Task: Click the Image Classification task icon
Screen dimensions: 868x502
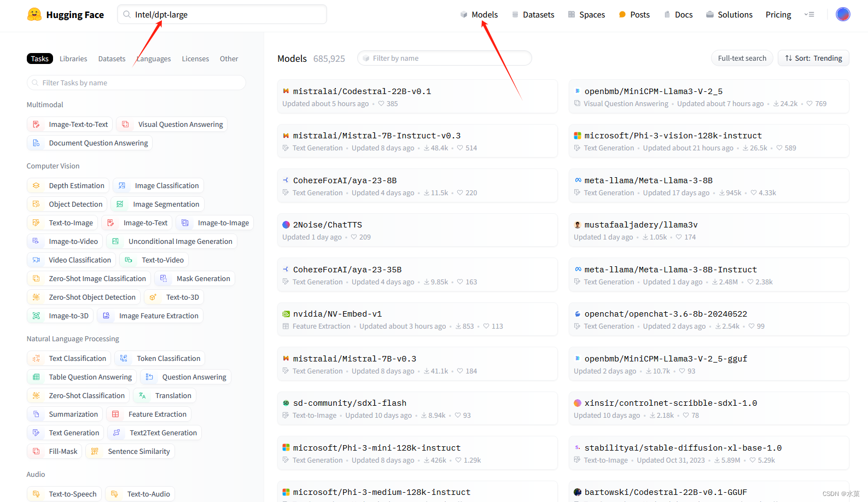Action: point(122,185)
